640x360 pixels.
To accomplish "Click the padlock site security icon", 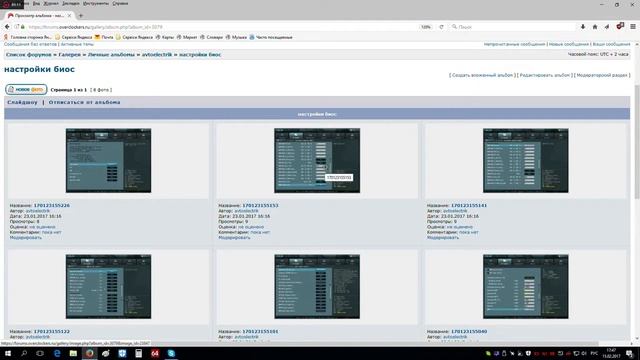I will tap(23, 27).
